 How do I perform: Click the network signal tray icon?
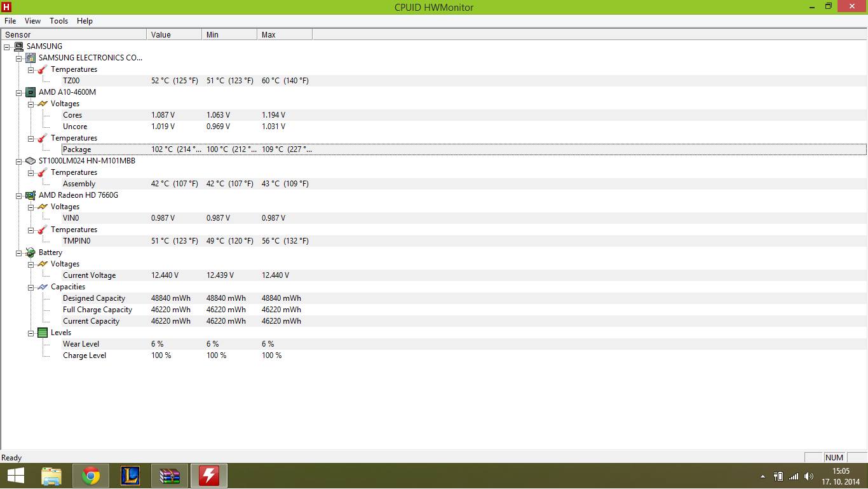point(794,476)
